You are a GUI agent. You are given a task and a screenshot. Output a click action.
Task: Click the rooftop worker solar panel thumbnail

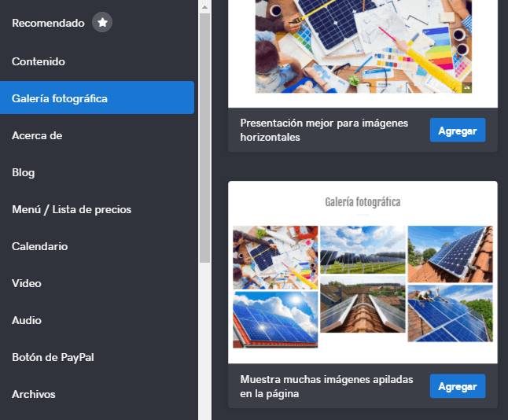[x=450, y=313]
